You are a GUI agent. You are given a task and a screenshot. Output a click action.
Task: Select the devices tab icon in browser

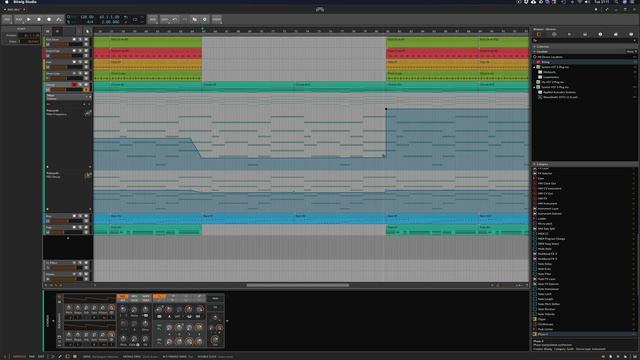539,35
